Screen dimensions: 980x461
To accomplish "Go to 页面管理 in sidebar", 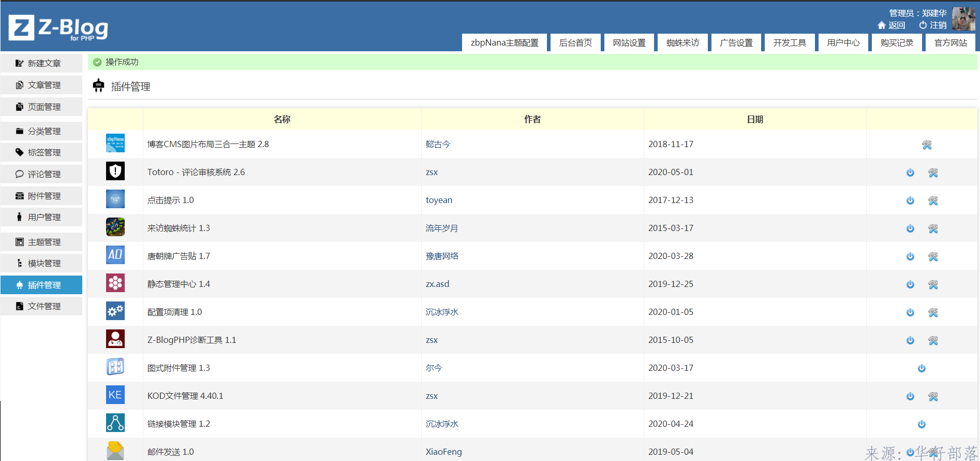I will point(41,107).
